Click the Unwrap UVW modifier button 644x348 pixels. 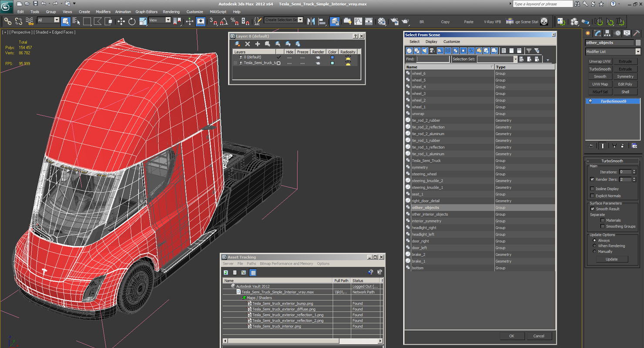click(600, 61)
